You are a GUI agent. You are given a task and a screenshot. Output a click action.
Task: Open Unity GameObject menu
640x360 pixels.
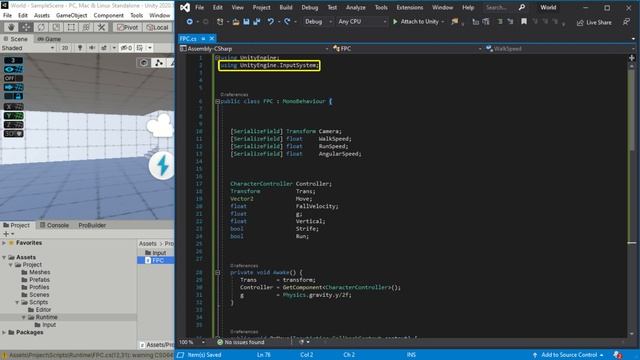tap(71, 16)
